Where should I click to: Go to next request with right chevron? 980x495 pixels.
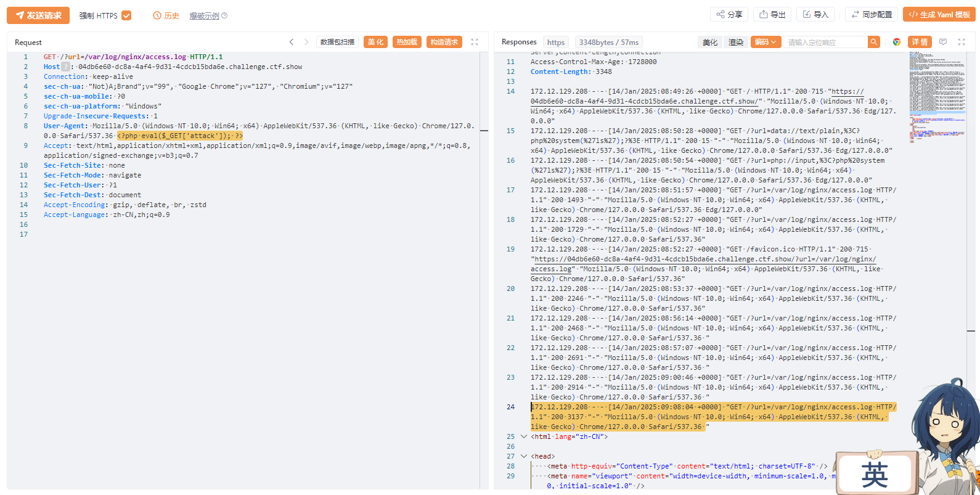[306, 42]
